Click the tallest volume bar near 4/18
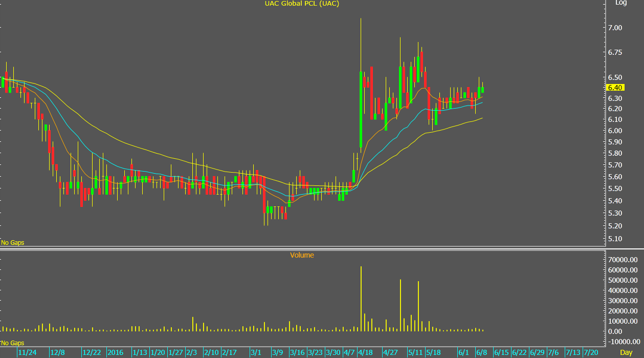 [x=361, y=299]
